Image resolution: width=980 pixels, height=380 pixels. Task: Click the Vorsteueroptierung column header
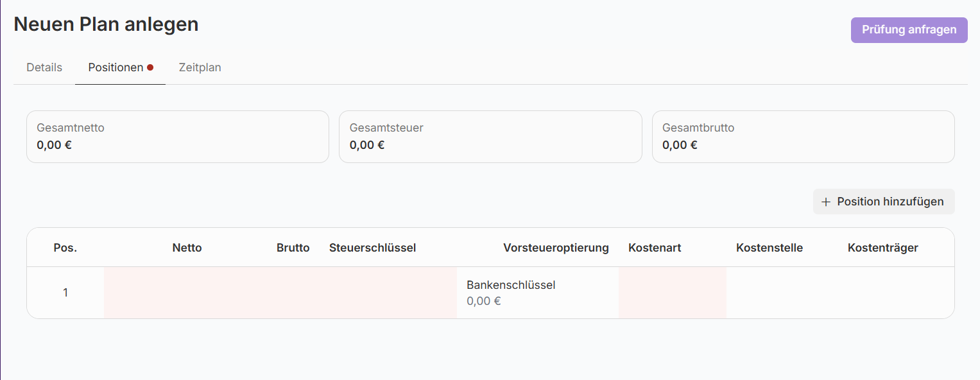[x=556, y=248]
